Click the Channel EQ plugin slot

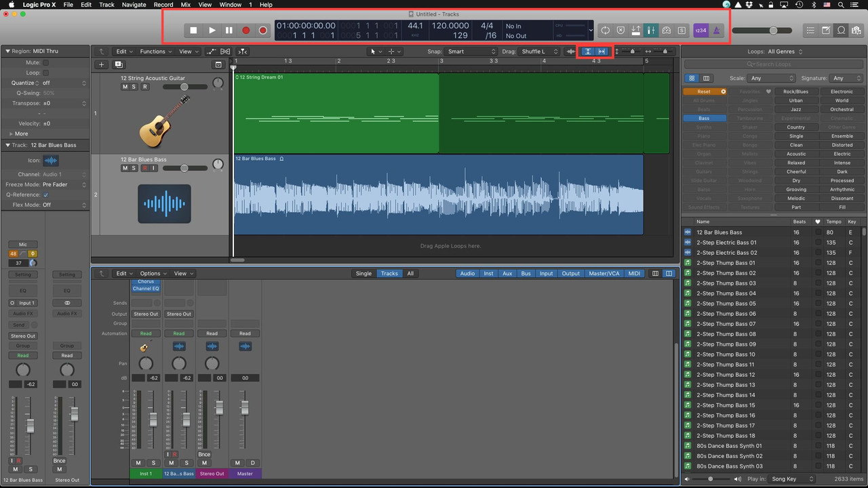146,289
